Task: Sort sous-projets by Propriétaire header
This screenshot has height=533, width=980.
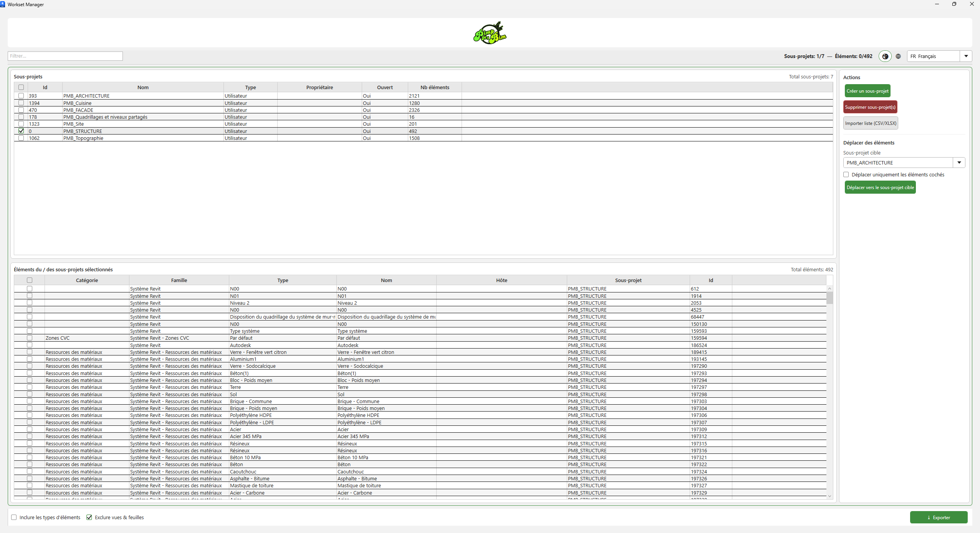Action: [319, 87]
